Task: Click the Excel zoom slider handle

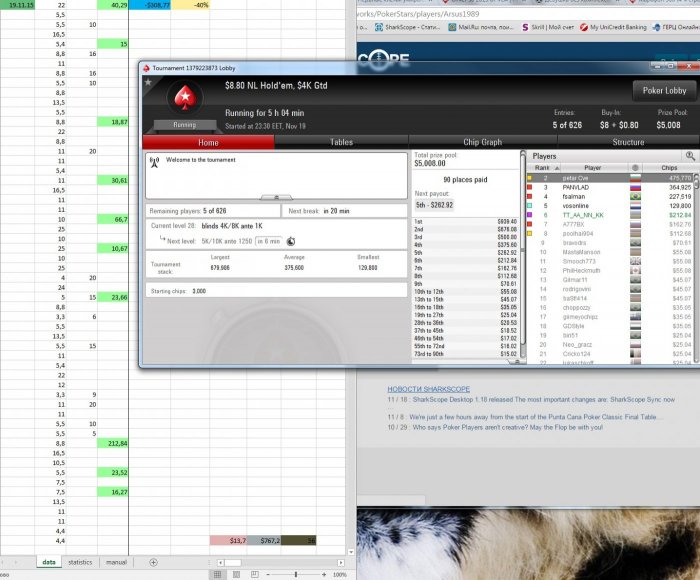Action: click(x=296, y=575)
